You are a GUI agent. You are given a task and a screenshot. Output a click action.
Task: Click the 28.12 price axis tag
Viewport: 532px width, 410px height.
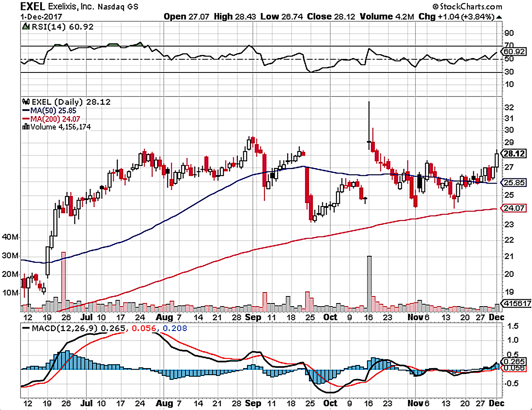click(x=514, y=153)
